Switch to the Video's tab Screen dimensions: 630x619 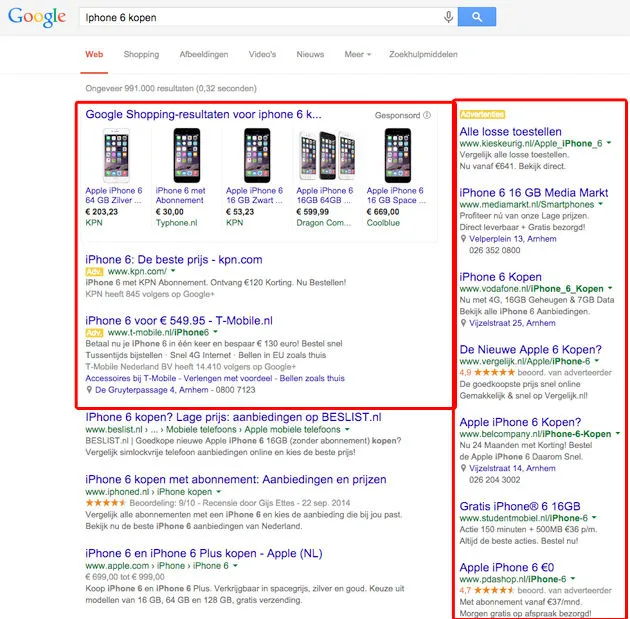pos(262,54)
